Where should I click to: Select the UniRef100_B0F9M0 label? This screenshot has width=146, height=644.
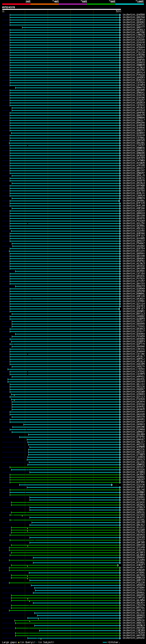point(134,482)
